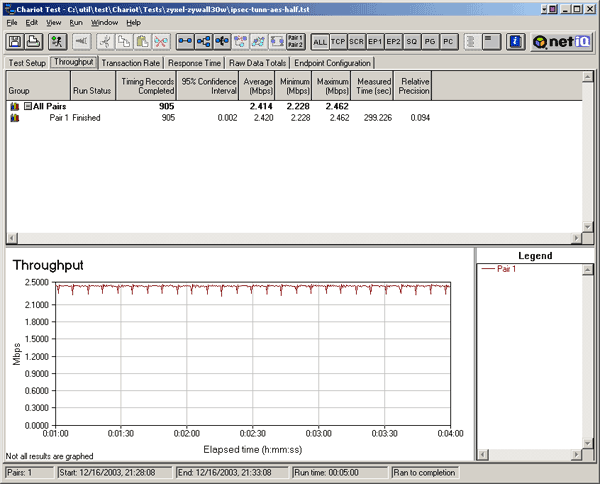Click the Save test toolbar icon

click(16, 41)
